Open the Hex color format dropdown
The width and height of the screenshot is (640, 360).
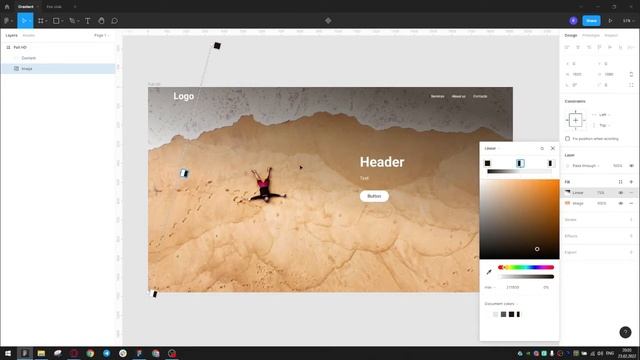(x=489, y=287)
